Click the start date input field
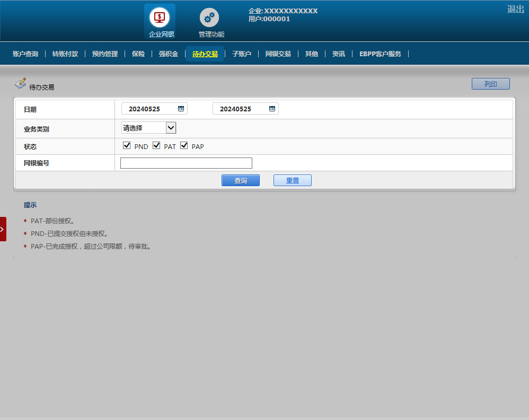The width and height of the screenshot is (529, 420). (x=149, y=109)
